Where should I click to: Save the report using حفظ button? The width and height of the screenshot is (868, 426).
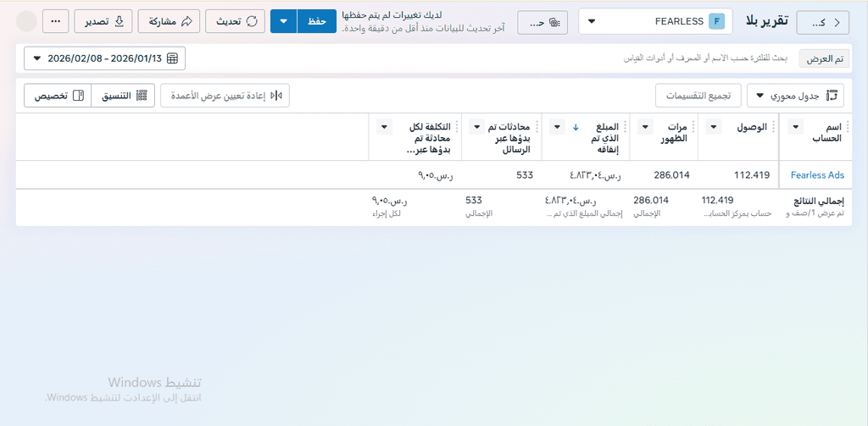click(317, 21)
